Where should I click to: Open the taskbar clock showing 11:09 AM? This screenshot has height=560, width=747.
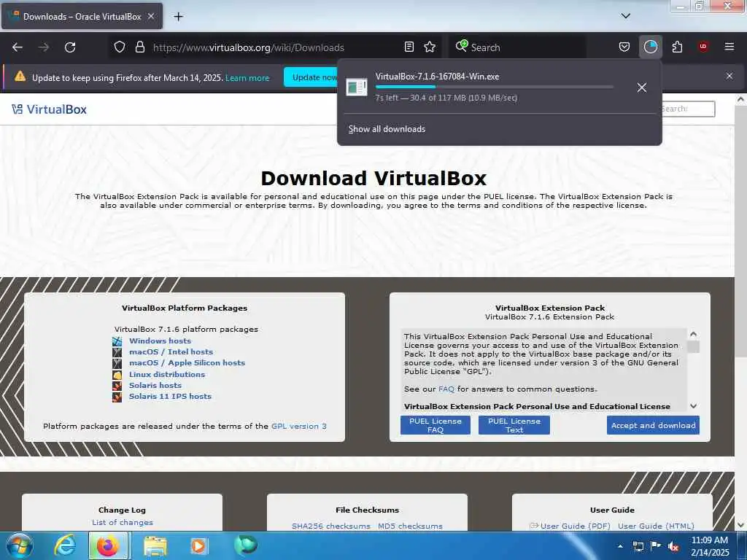click(710, 546)
